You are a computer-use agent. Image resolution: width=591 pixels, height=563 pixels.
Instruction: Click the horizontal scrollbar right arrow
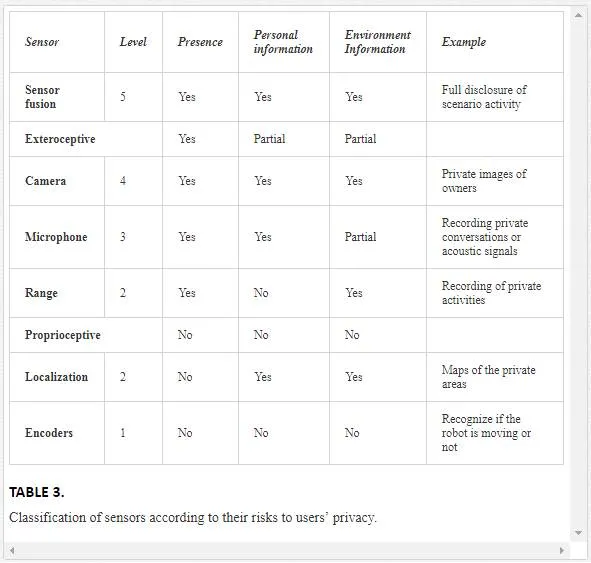tap(561, 551)
